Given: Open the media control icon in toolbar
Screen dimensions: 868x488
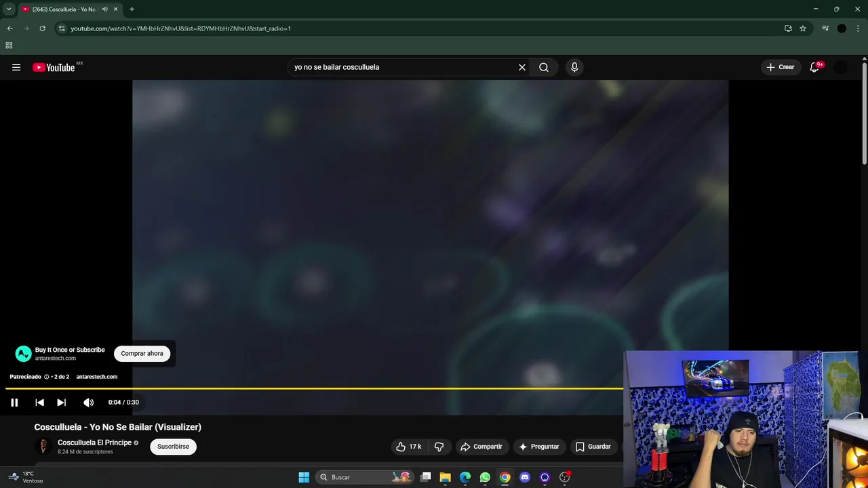Looking at the screenshot, I should pyautogui.click(x=825, y=28).
